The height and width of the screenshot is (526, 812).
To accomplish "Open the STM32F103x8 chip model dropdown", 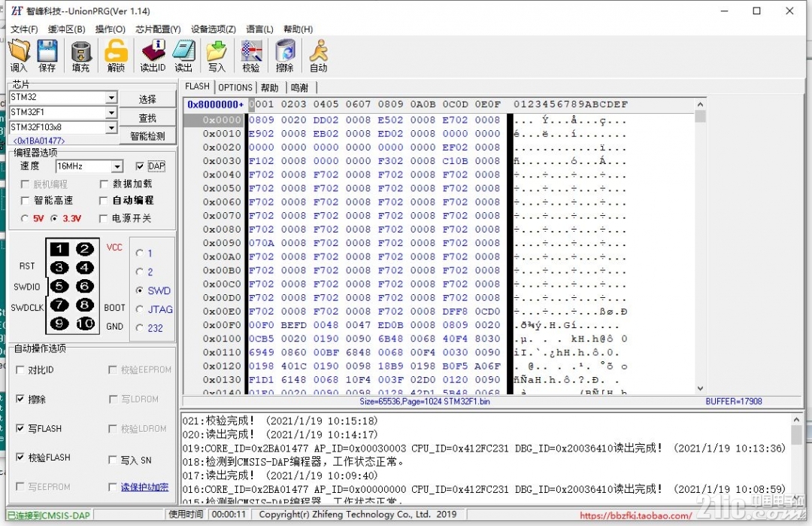I will point(111,127).
